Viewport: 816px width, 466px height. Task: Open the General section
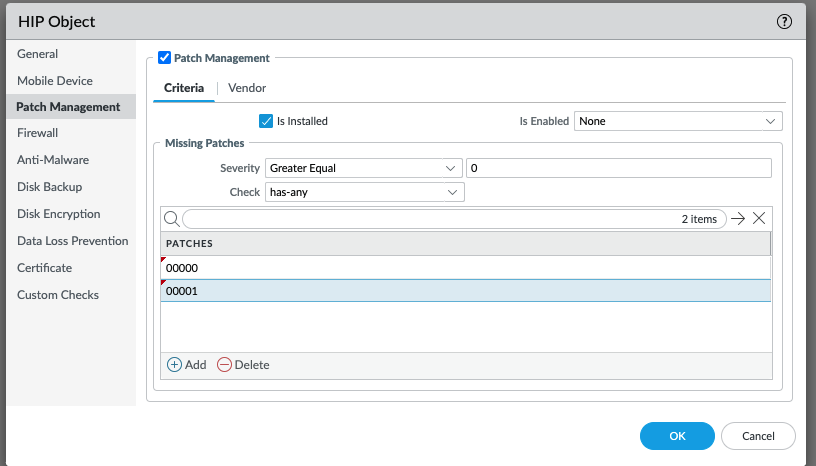click(x=37, y=54)
